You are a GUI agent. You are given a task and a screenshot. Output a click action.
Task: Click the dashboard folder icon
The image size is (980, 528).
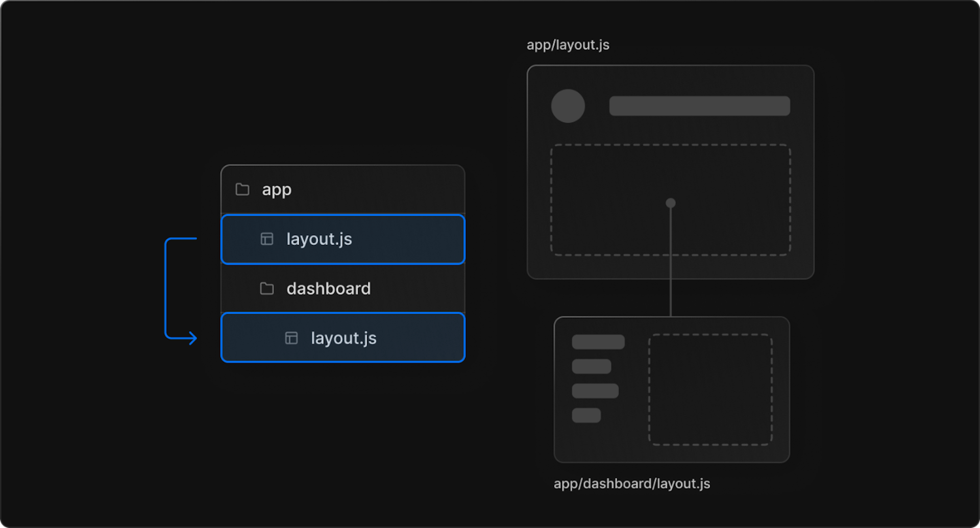pos(266,288)
